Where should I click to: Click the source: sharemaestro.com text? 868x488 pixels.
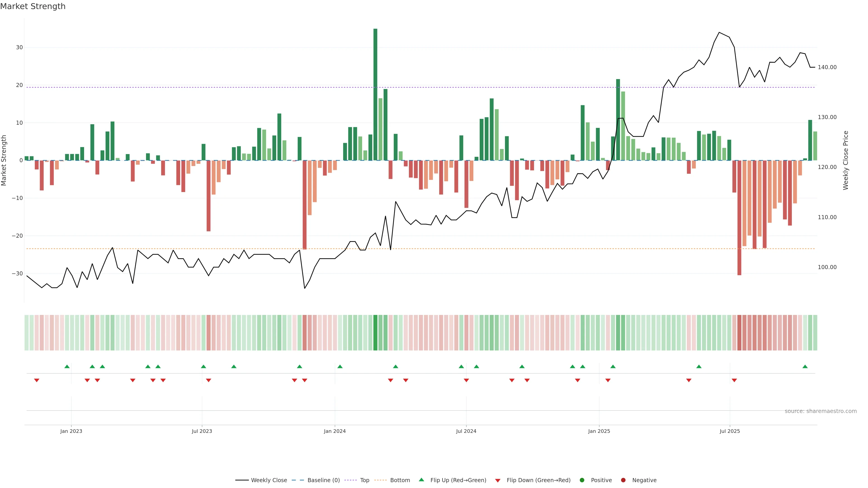tap(821, 411)
